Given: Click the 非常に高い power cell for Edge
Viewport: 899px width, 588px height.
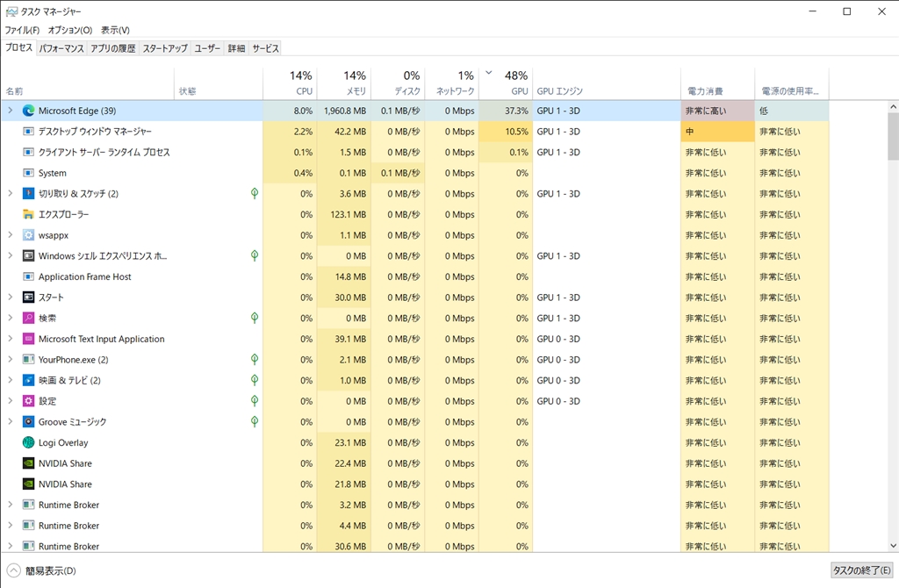Looking at the screenshot, I should click(717, 111).
